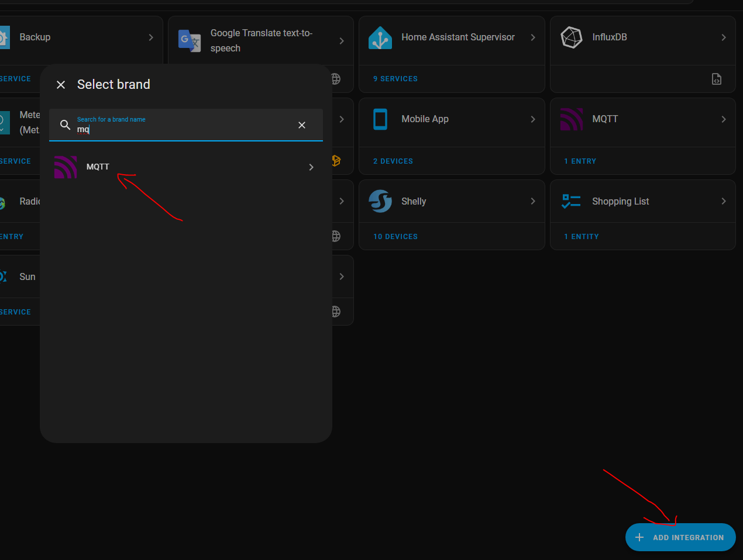Expand the Sun card chevron

tap(342, 276)
